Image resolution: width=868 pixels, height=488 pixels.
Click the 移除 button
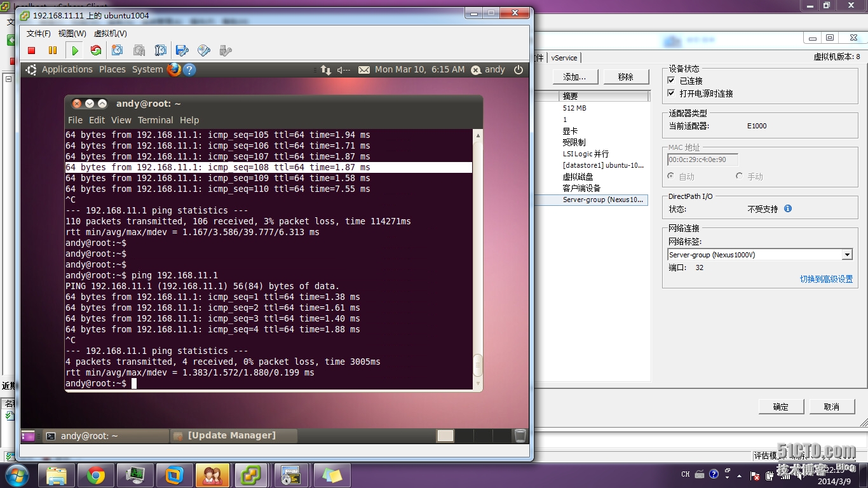[625, 77]
